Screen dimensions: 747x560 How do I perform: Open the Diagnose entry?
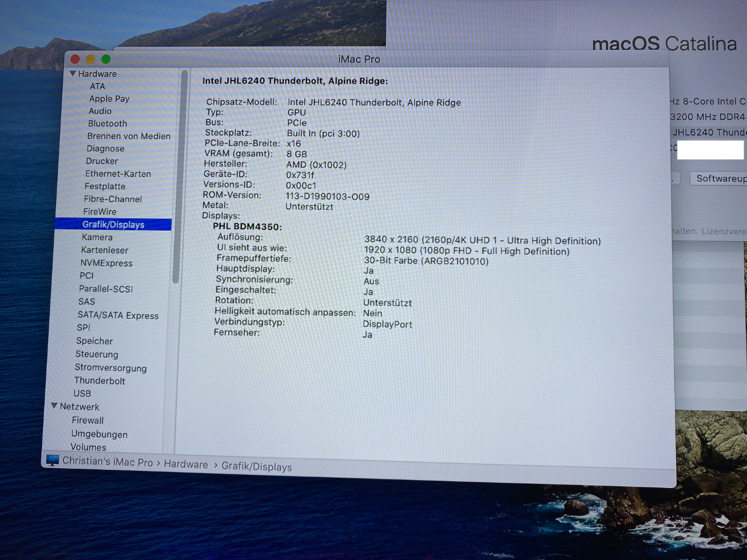click(x=105, y=148)
